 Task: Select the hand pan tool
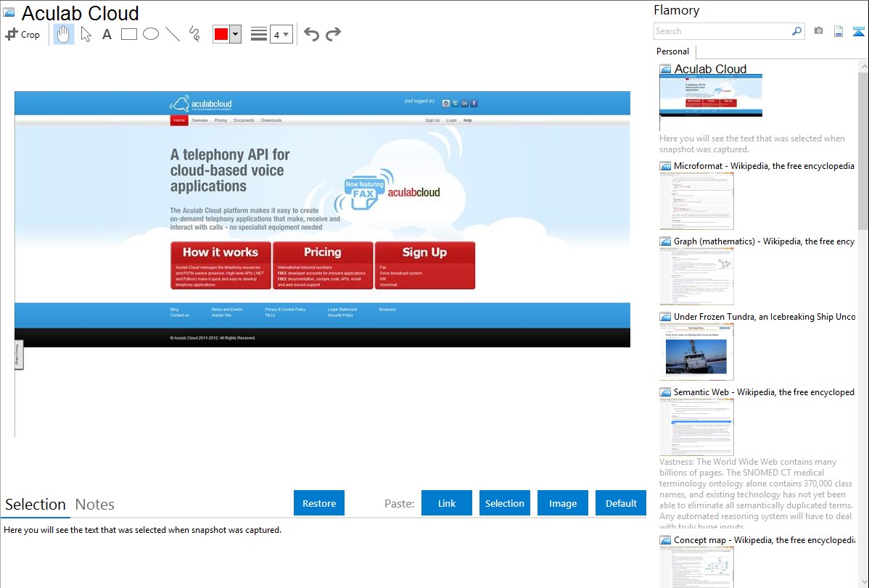(63, 34)
